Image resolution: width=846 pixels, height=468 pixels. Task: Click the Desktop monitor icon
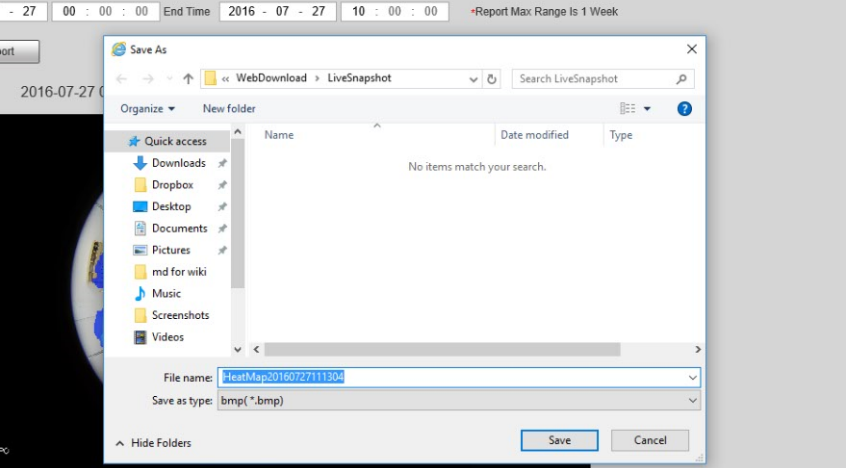140,207
